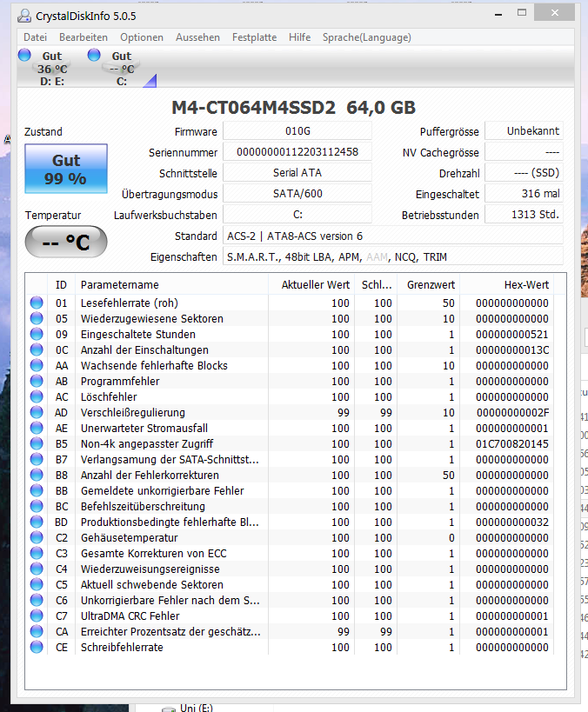Click status icon of Wachsende fehlerhafte Blocks
Screen dimensions: 588x712
pos(37,365)
